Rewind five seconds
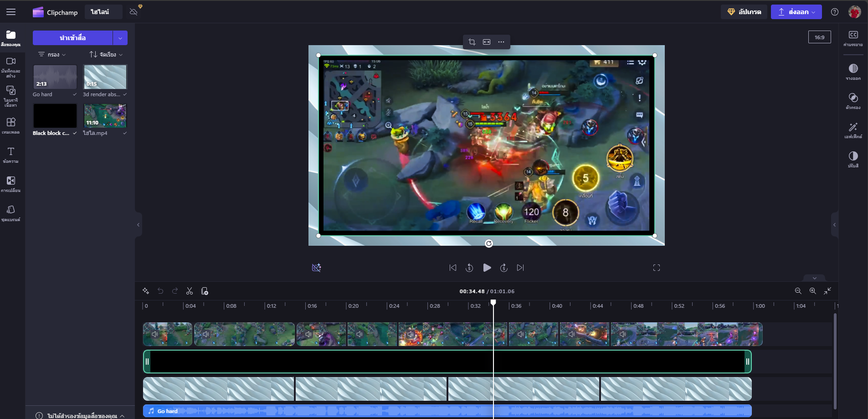The width and height of the screenshot is (868, 419). point(469,268)
